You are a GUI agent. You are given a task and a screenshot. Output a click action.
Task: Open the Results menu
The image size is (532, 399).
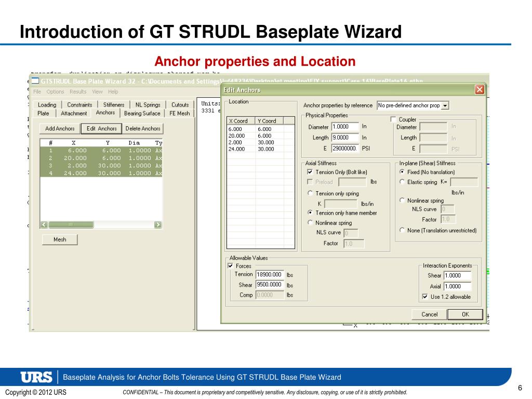point(78,91)
